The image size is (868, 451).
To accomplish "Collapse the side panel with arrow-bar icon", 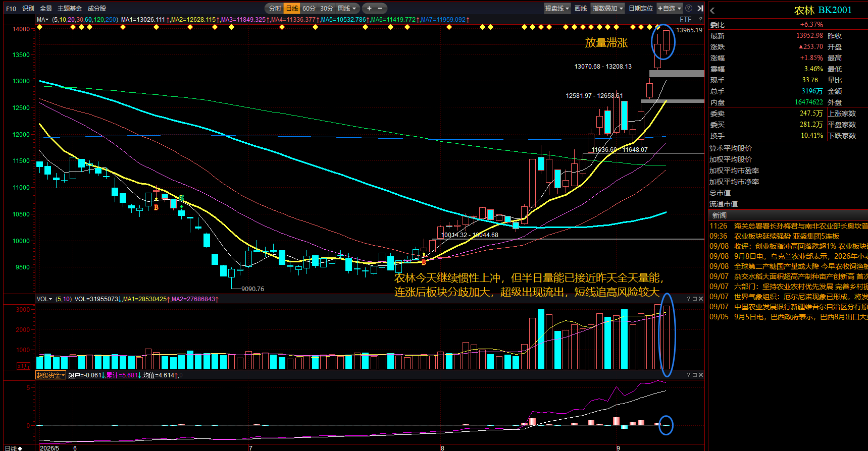I will click(700, 8).
